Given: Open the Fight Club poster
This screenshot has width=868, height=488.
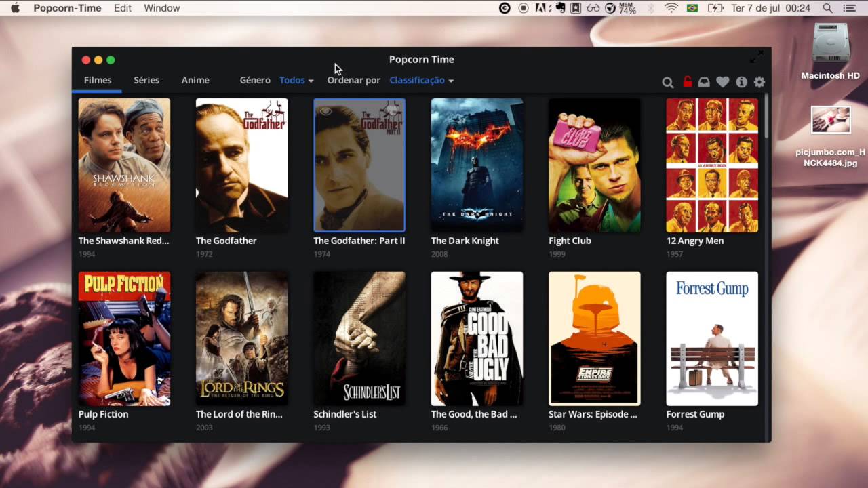Looking at the screenshot, I should click(x=594, y=165).
